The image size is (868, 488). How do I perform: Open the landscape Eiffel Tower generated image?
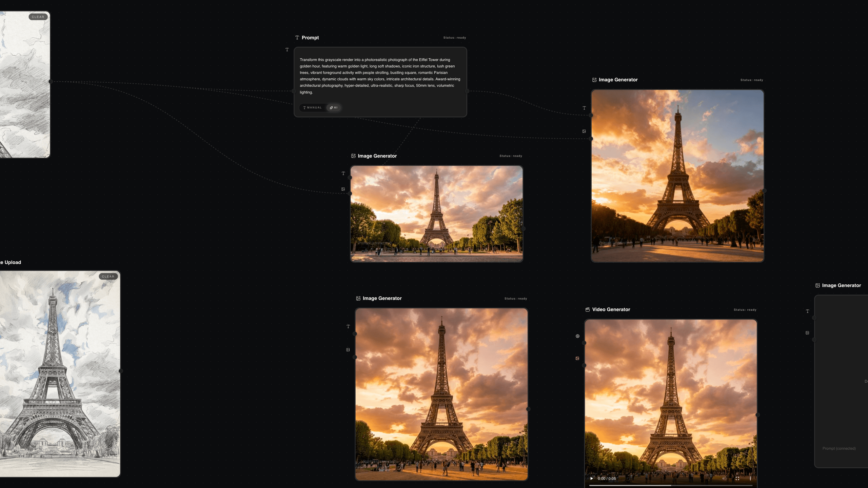(436, 213)
